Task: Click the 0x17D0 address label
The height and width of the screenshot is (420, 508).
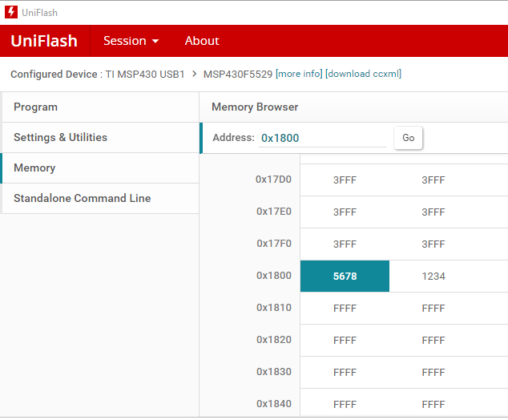Action: pos(273,180)
